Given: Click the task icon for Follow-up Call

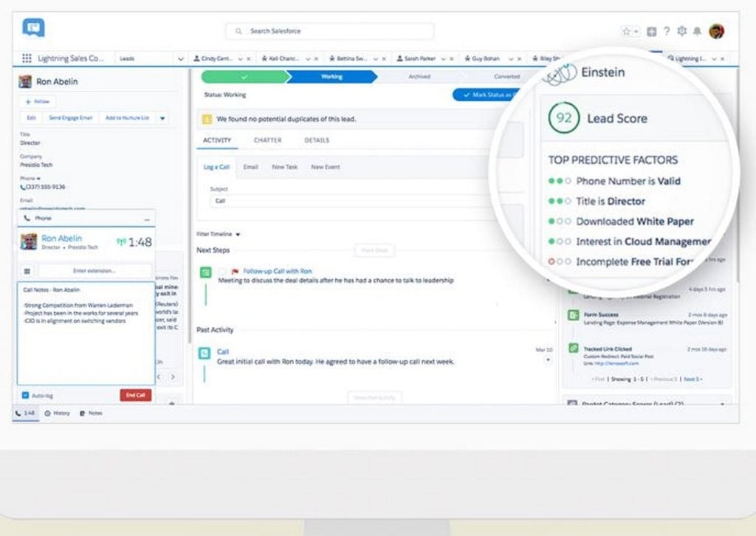Looking at the screenshot, I should pyautogui.click(x=205, y=272).
